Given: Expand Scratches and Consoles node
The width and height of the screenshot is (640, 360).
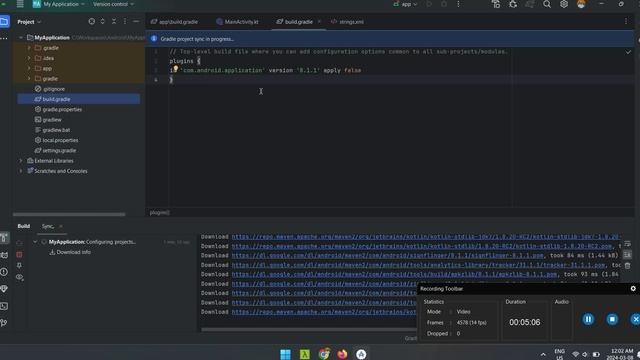Looking at the screenshot, I should (x=21, y=171).
